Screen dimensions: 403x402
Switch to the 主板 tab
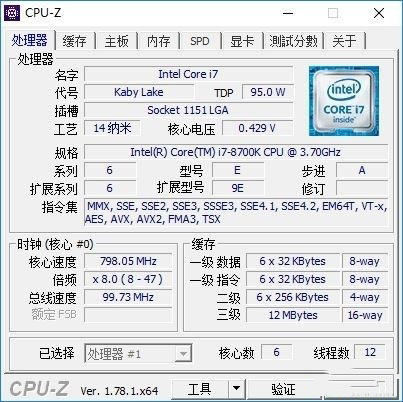tap(116, 41)
